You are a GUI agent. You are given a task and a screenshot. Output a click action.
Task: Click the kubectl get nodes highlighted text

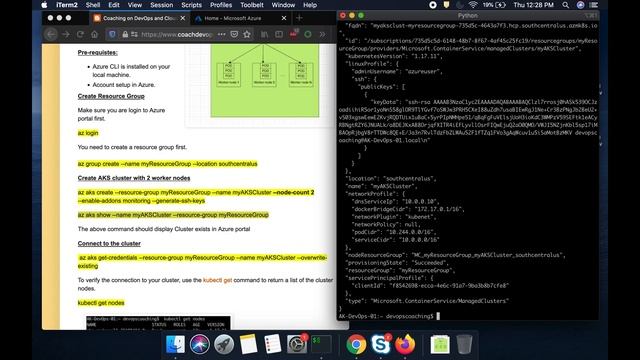(101, 303)
